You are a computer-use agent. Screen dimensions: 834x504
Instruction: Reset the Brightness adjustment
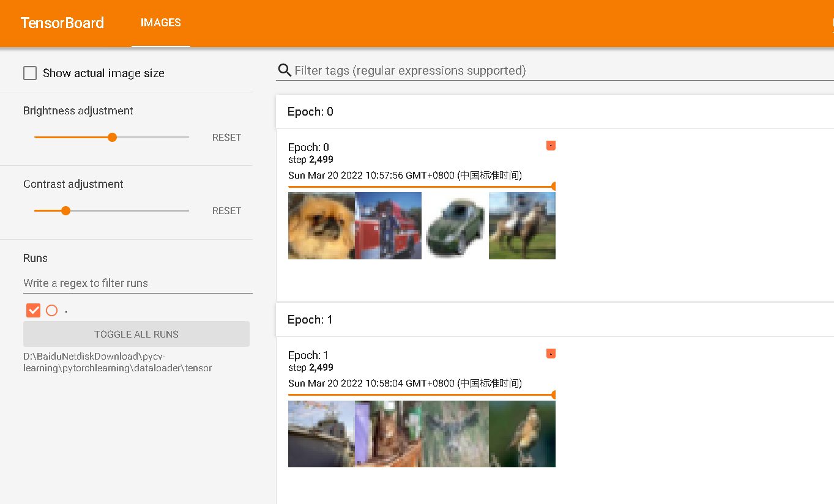226,138
